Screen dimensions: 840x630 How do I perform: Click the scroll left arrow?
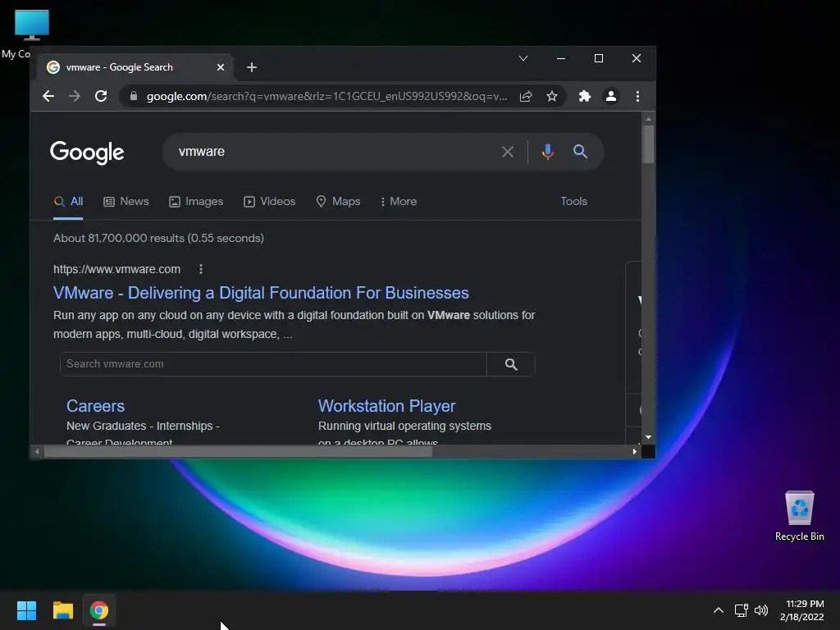click(x=36, y=452)
